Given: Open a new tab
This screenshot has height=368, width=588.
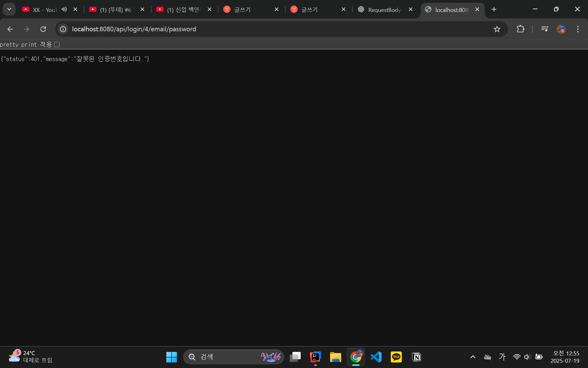Looking at the screenshot, I should pyautogui.click(x=494, y=10).
